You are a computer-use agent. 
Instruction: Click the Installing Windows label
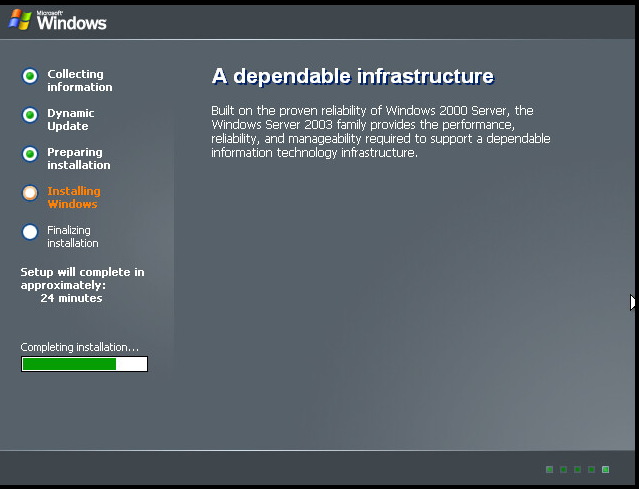tap(74, 197)
